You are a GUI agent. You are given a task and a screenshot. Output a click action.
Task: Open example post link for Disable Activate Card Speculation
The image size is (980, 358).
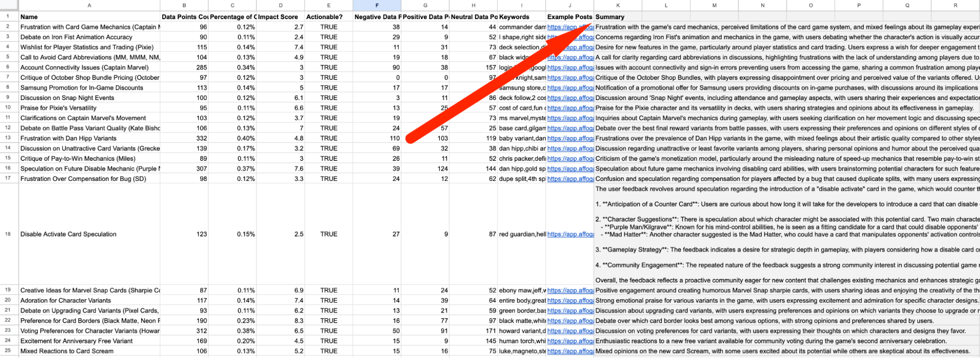570,234
